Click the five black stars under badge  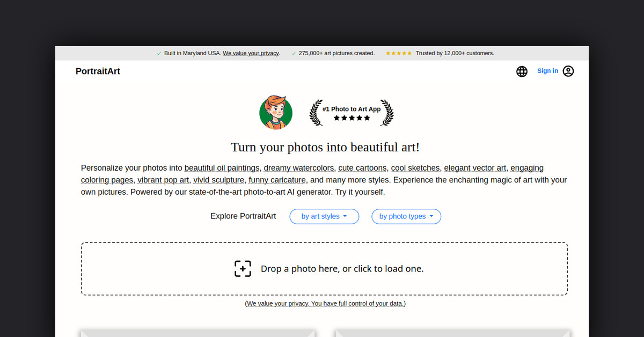point(352,118)
